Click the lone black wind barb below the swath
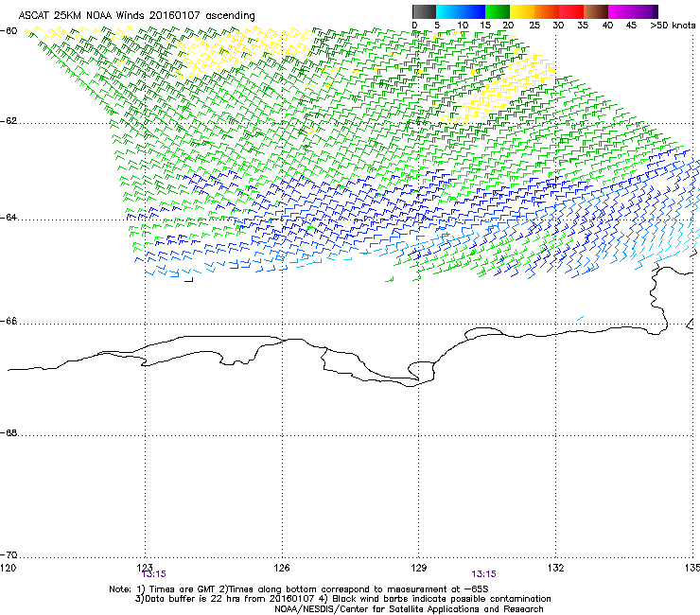This screenshot has height=615, width=700. 189,279
